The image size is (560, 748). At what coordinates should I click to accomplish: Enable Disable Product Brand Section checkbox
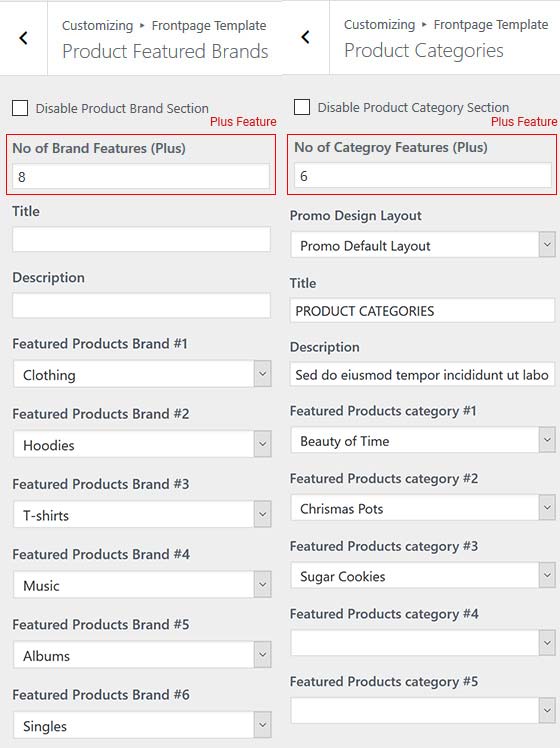(20, 108)
